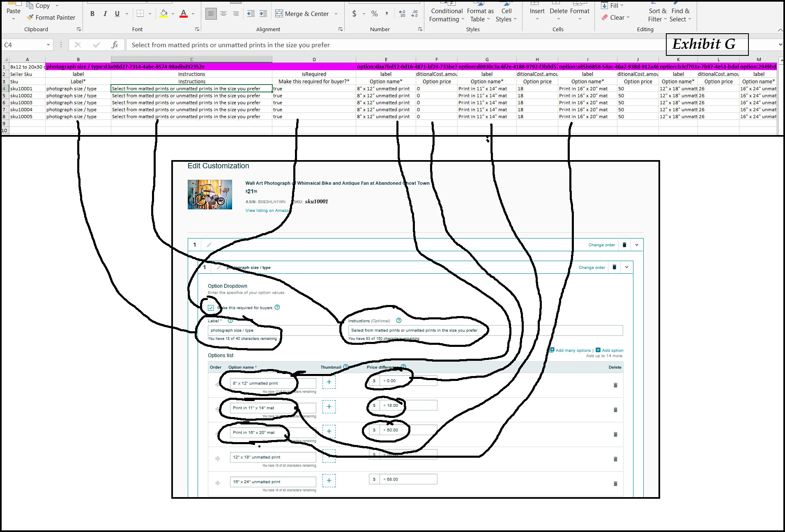Toggle 'Make this required for buyers' checkbox
Screen dimensions: 785x532
point(211,308)
